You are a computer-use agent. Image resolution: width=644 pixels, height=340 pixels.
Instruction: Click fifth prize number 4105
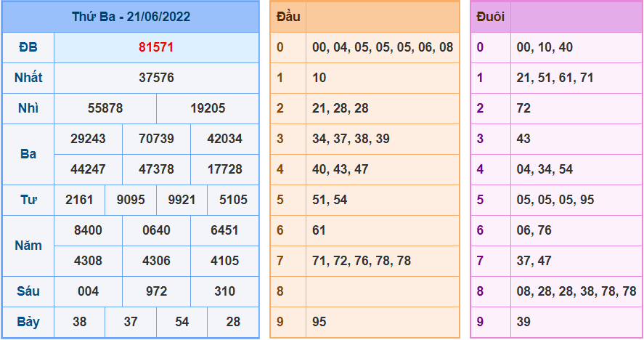point(224,261)
